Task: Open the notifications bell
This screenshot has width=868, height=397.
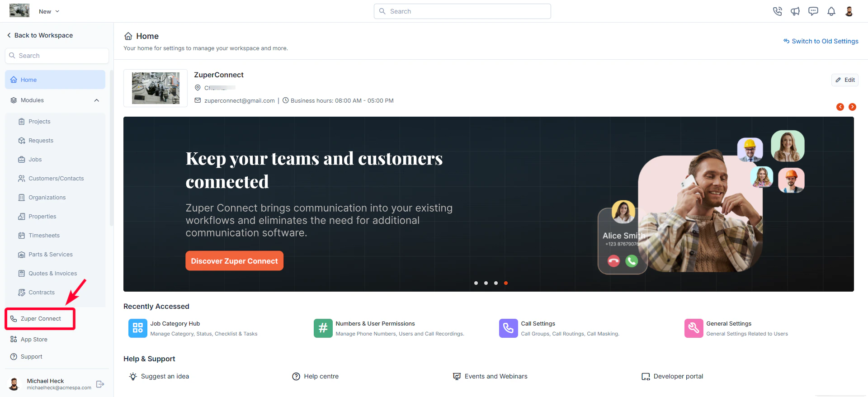Action: click(831, 11)
